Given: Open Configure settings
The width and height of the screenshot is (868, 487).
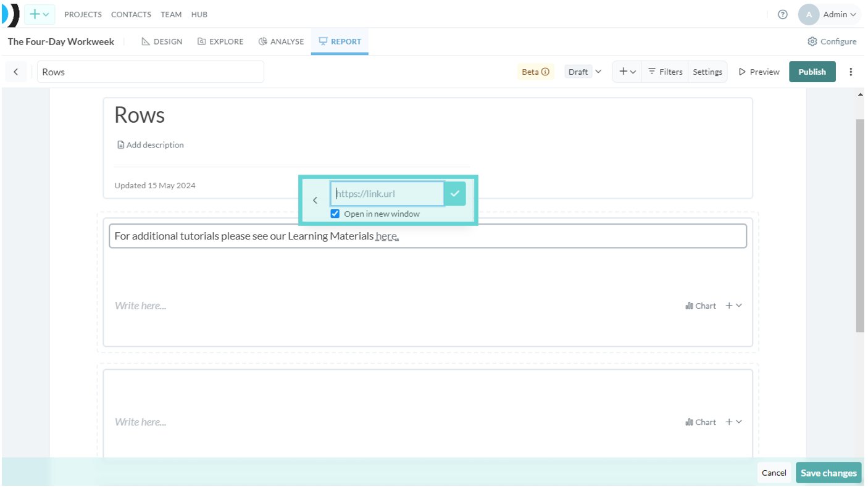Looking at the screenshot, I should coord(832,41).
